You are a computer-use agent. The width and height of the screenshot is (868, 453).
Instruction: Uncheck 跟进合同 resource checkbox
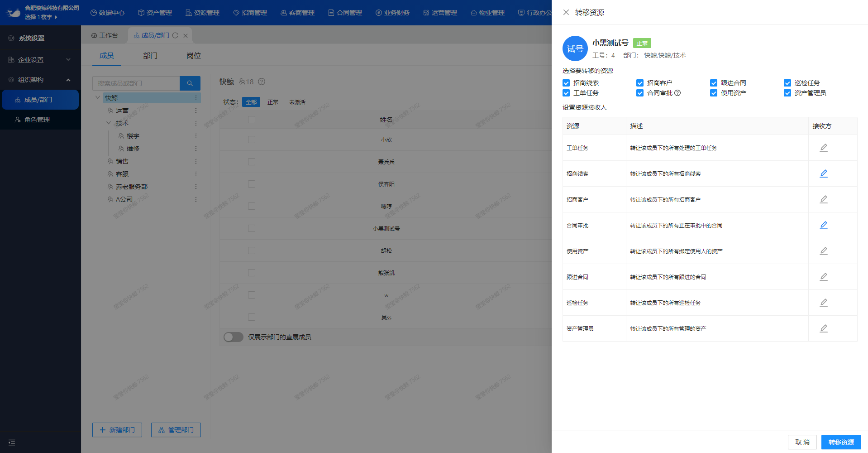click(x=714, y=83)
